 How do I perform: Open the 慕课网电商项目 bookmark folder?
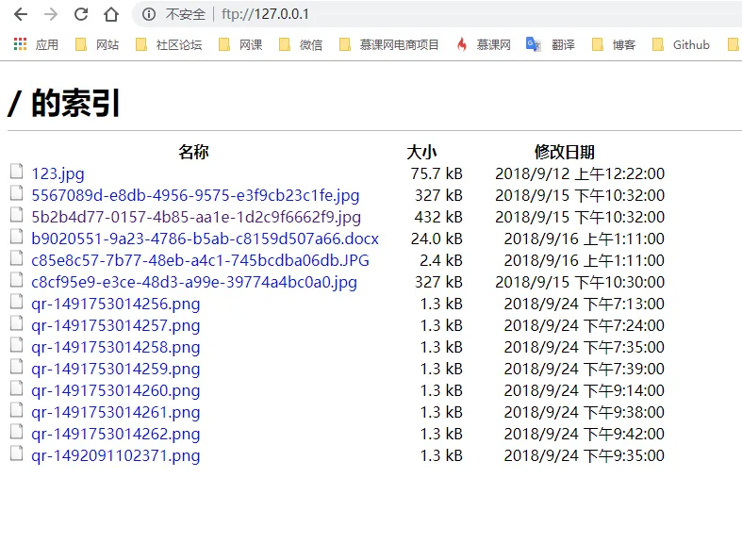click(389, 44)
